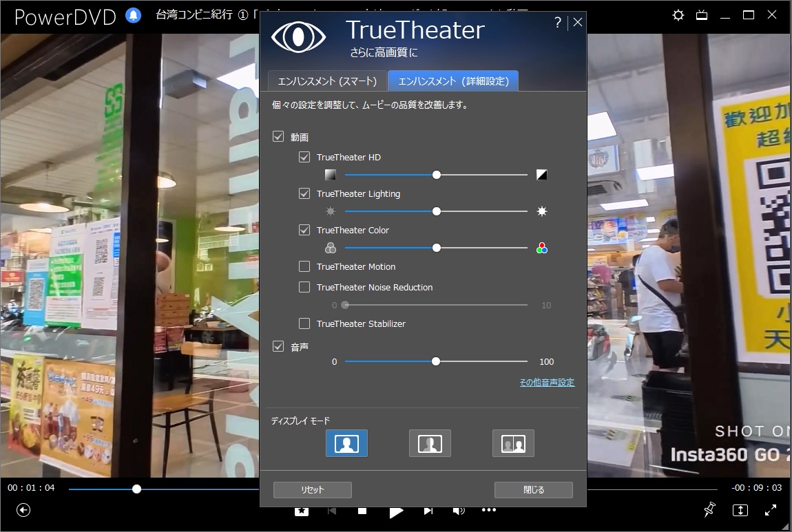Image resolution: width=792 pixels, height=532 pixels.
Task: Enable the TrueTheater Motion checkbox
Action: (x=304, y=267)
